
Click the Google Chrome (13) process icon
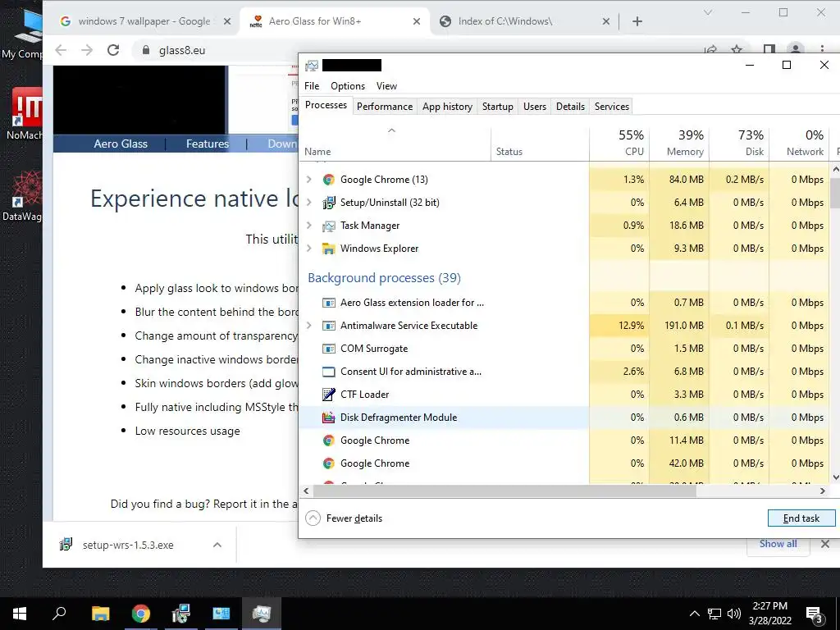pos(328,180)
